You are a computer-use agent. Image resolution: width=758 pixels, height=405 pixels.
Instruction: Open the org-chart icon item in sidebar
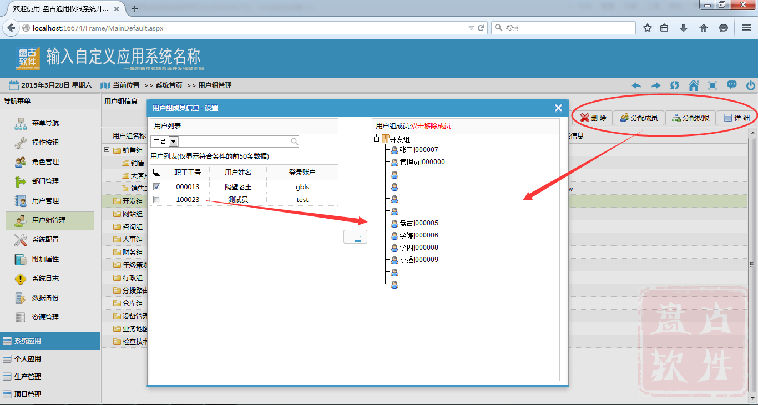click(20, 123)
